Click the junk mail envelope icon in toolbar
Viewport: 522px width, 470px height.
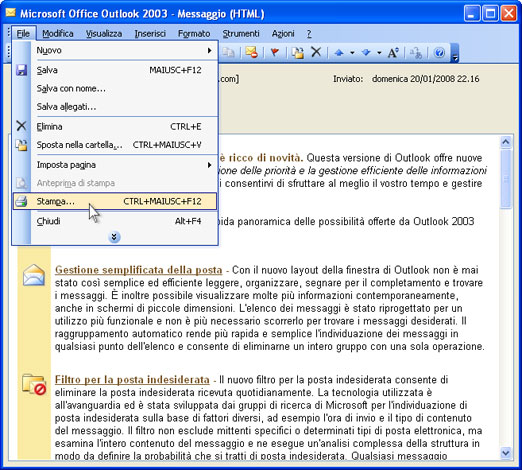click(x=251, y=52)
